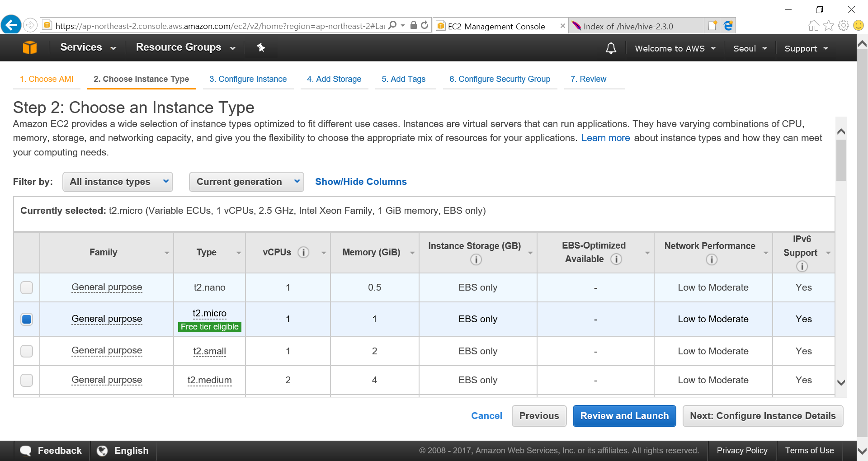Image resolution: width=868 pixels, height=461 pixels.
Task: Click the Free tier eligible badge
Action: (x=209, y=327)
